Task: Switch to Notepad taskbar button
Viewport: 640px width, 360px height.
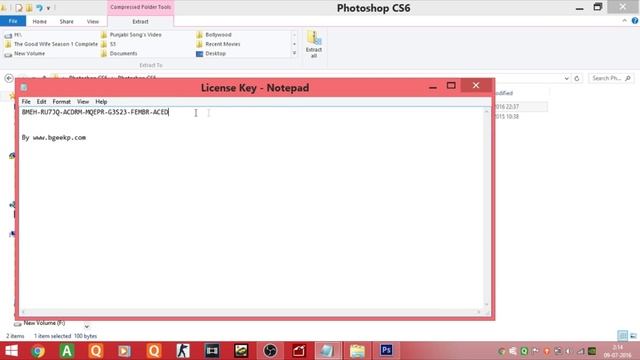Action: [x=328, y=351]
